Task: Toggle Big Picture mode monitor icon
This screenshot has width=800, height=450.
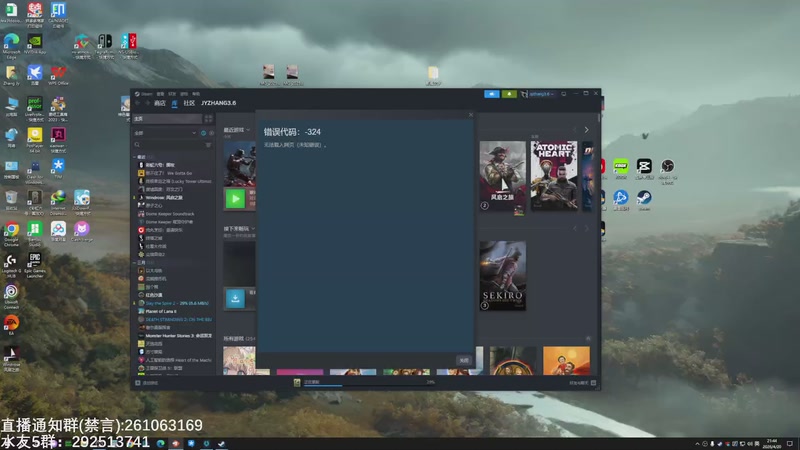Action: pyautogui.click(x=564, y=94)
